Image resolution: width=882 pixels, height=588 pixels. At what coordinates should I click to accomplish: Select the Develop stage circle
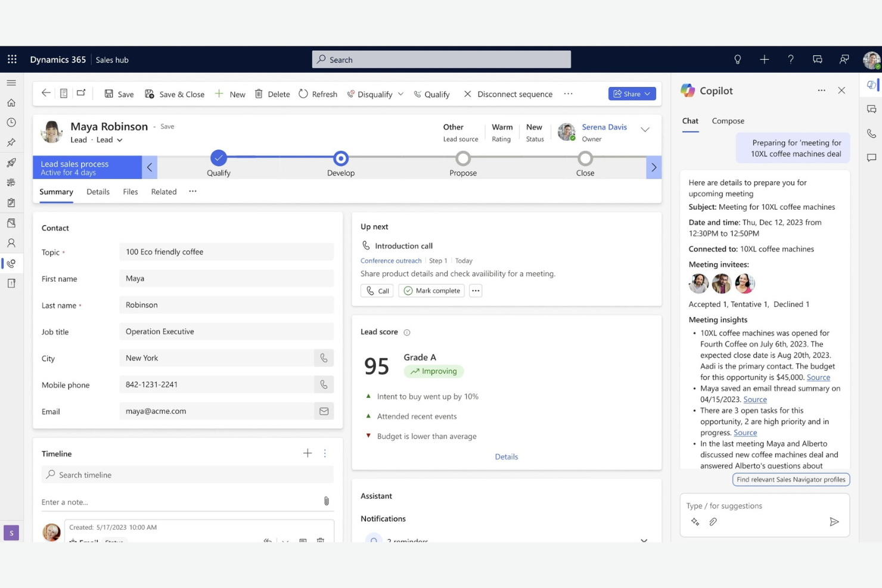pos(341,158)
